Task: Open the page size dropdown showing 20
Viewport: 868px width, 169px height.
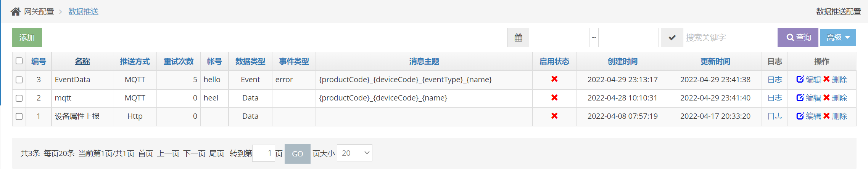Action: [x=354, y=153]
